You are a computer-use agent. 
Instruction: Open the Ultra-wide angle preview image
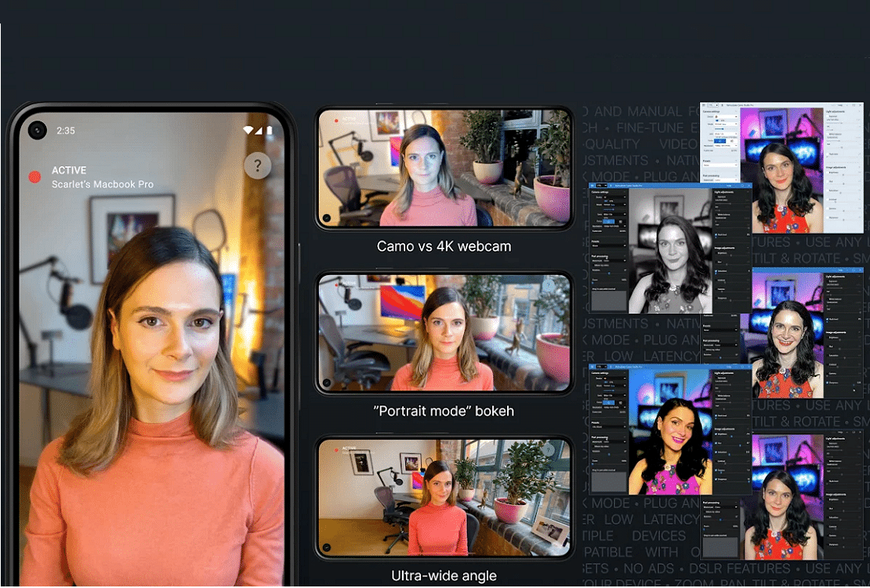[x=444, y=497]
